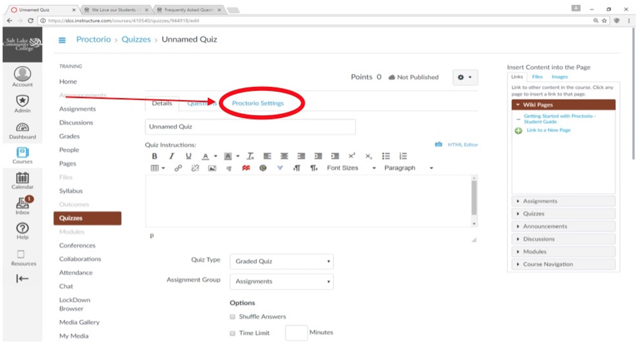The height and width of the screenshot is (348, 644).
Task: Expand the Quizzes section in content panel
Action: [563, 214]
